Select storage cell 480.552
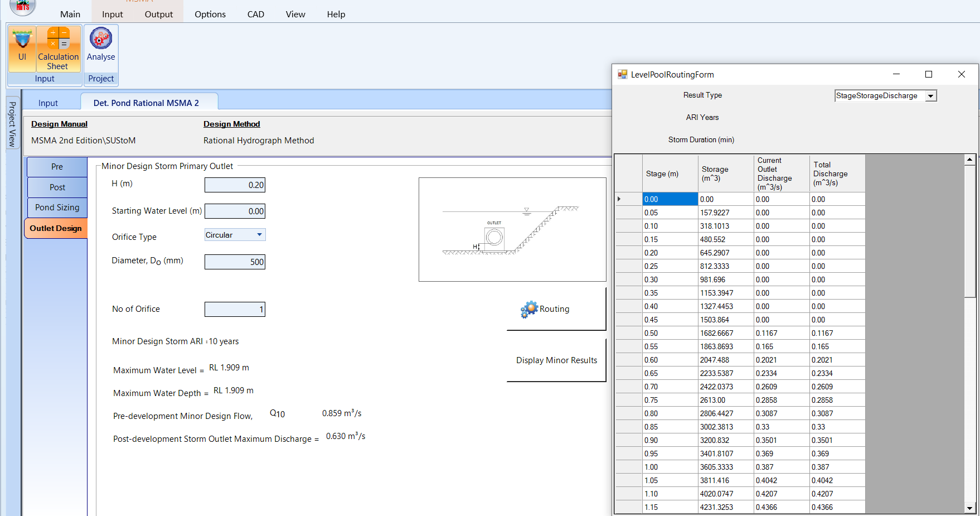Screen dimensions: 980x516 pos(726,239)
